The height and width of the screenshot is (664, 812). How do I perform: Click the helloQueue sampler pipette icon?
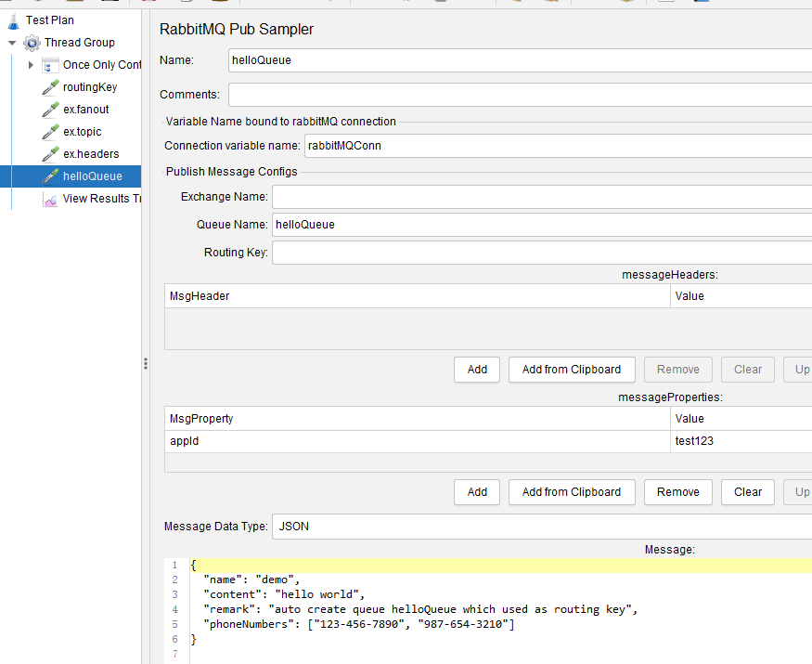point(50,176)
